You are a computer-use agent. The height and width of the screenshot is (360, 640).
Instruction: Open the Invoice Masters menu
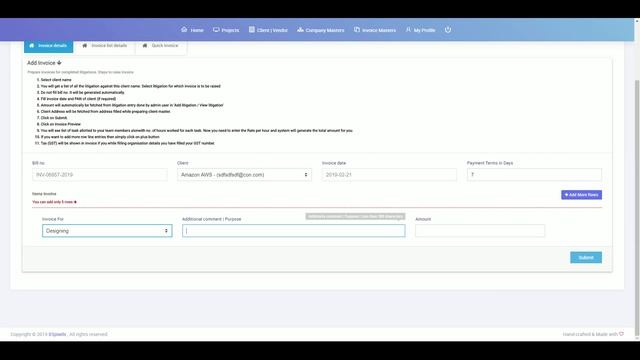point(375,30)
